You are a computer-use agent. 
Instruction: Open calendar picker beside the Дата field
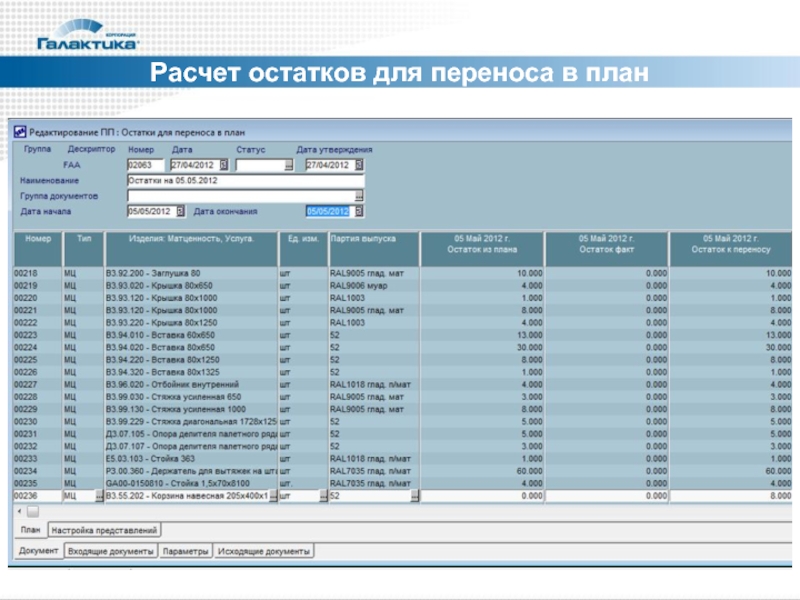[225, 164]
